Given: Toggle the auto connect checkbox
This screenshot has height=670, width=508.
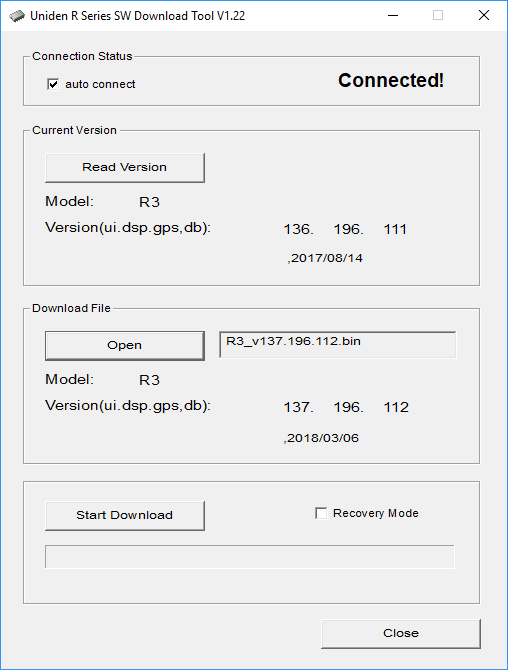Looking at the screenshot, I should [53, 84].
